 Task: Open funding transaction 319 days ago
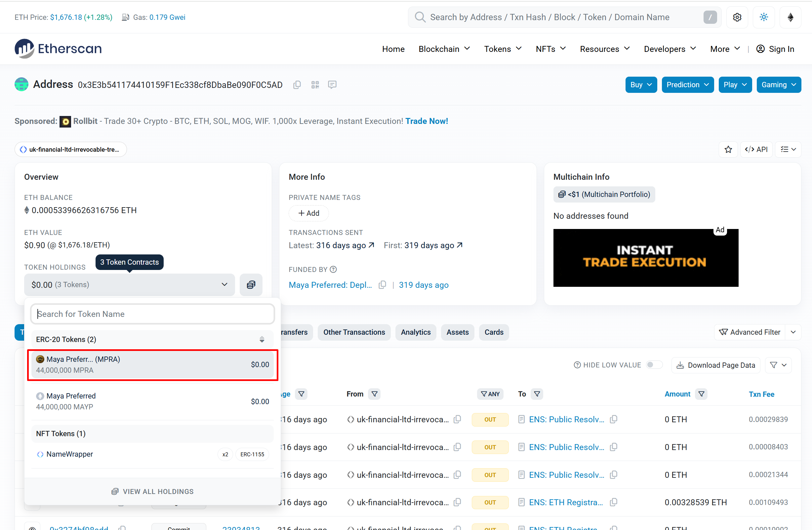(424, 285)
